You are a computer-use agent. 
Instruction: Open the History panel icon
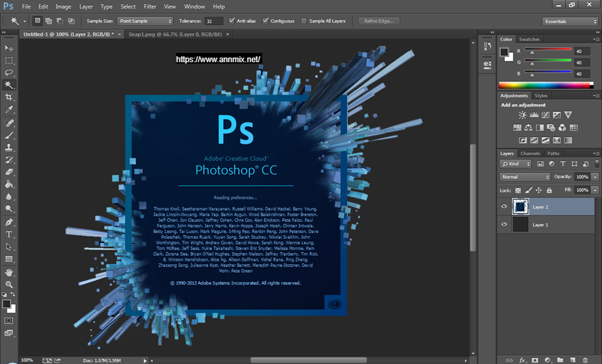pos(487,46)
